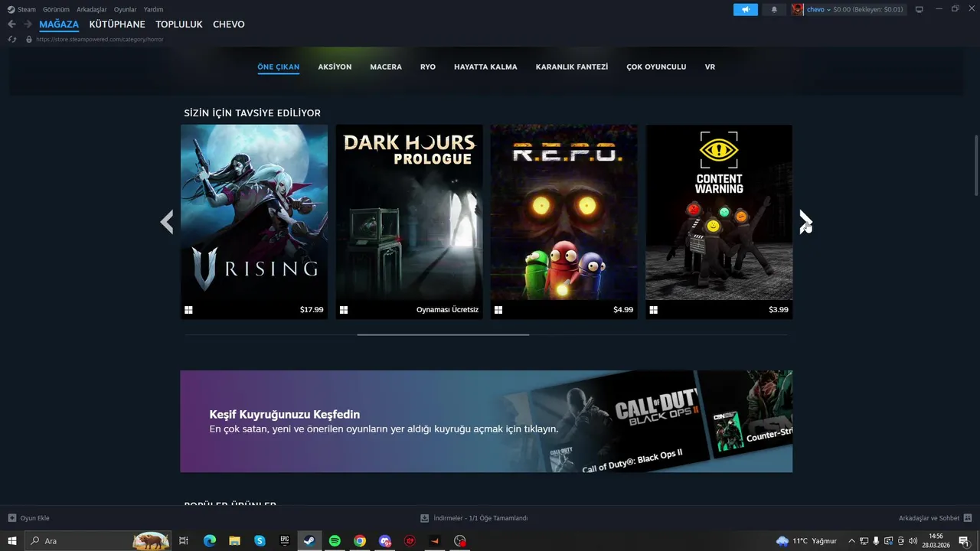Image resolution: width=980 pixels, height=551 pixels.
Task: Click the taskbar Ara search box
Action: point(98,541)
